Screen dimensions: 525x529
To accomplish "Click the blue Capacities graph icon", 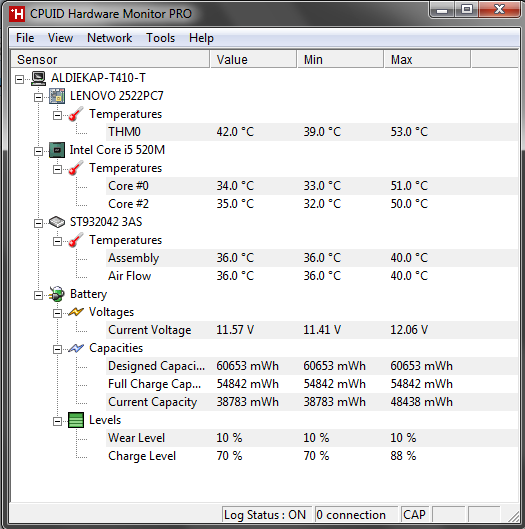I will pos(76,348).
